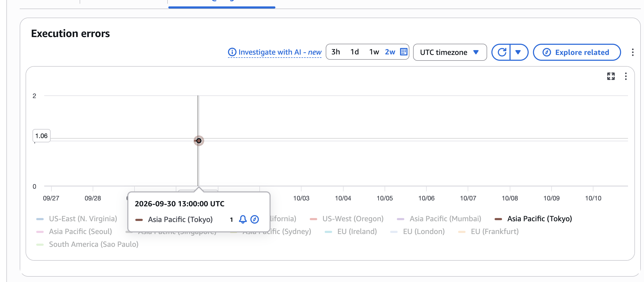Select the 1d time range
The image size is (644, 282).
354,52
